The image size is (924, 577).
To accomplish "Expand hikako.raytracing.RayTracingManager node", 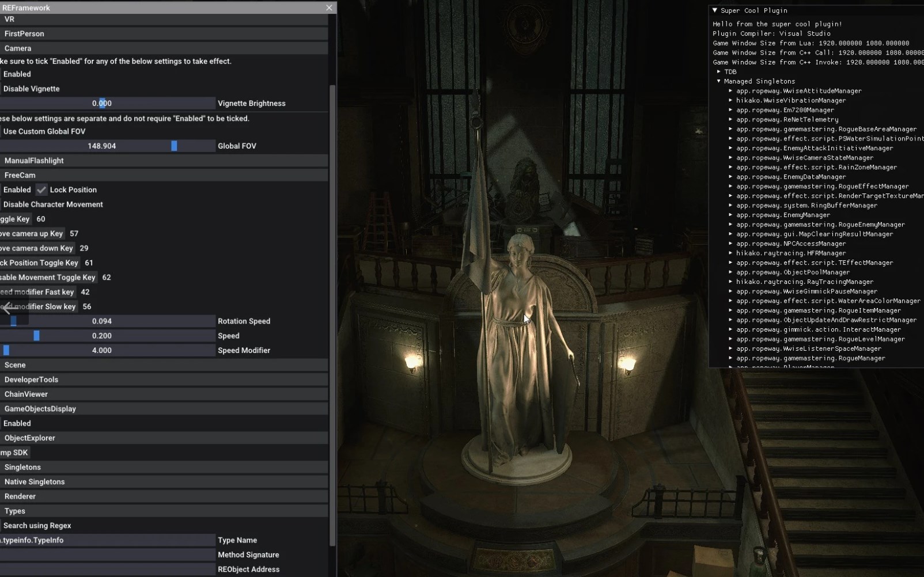I will pyautogui.click(x=730, y=282).
